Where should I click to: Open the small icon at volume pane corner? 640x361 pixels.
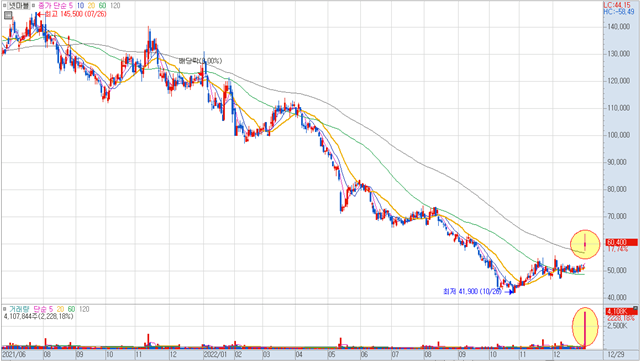[636, 308]
